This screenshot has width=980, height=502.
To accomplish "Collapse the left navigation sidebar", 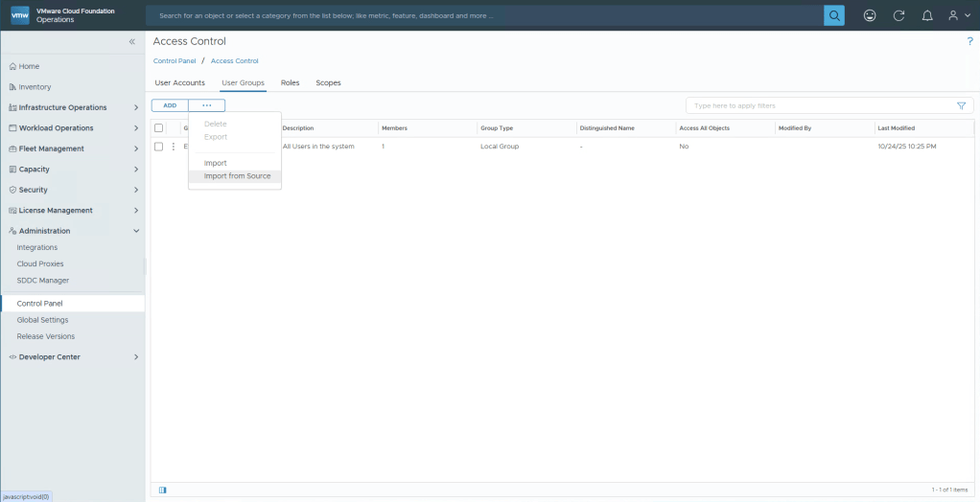I will click(x=132, y=42).
